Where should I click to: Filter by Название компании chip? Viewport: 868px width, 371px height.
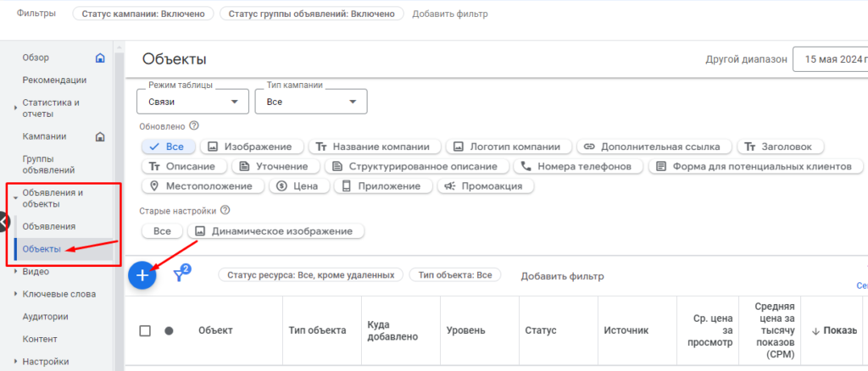pyautogui.click(x=374, y=147)
